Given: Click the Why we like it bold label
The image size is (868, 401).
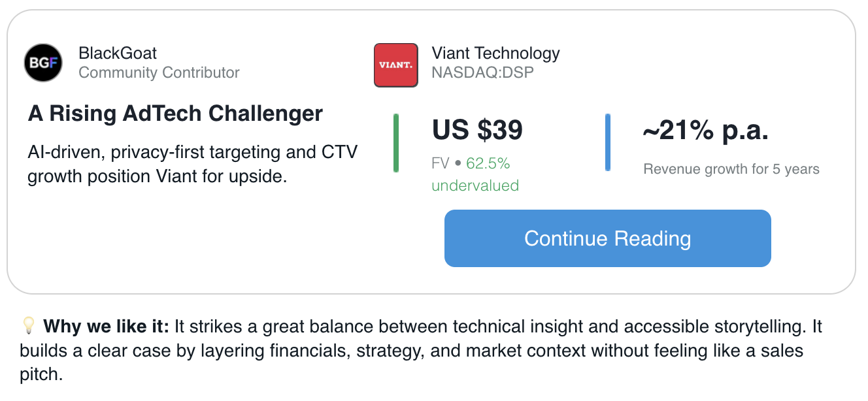Looking at the screenshot, I should 107,326.
